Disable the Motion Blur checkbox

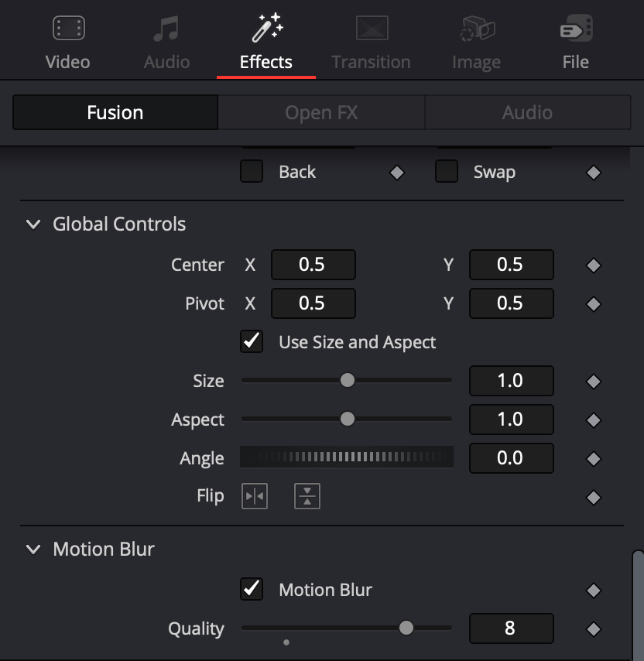252,589
